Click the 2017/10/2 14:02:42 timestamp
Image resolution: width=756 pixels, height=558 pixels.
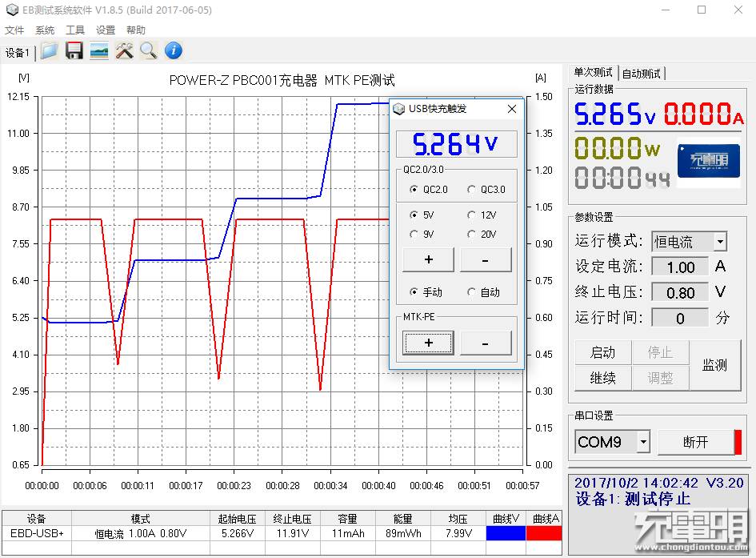tap(636, 483)
